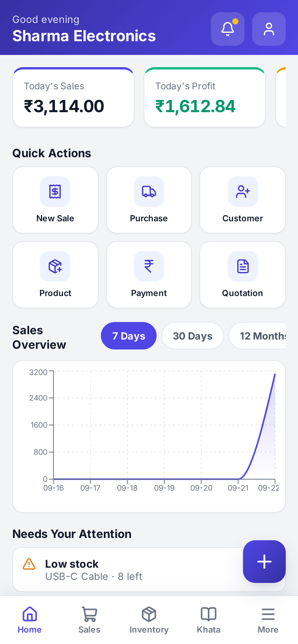Click the Quick Actions heading
Image resolution: width=298 pixels, height=644 pixels.
(x=52, y=153)
